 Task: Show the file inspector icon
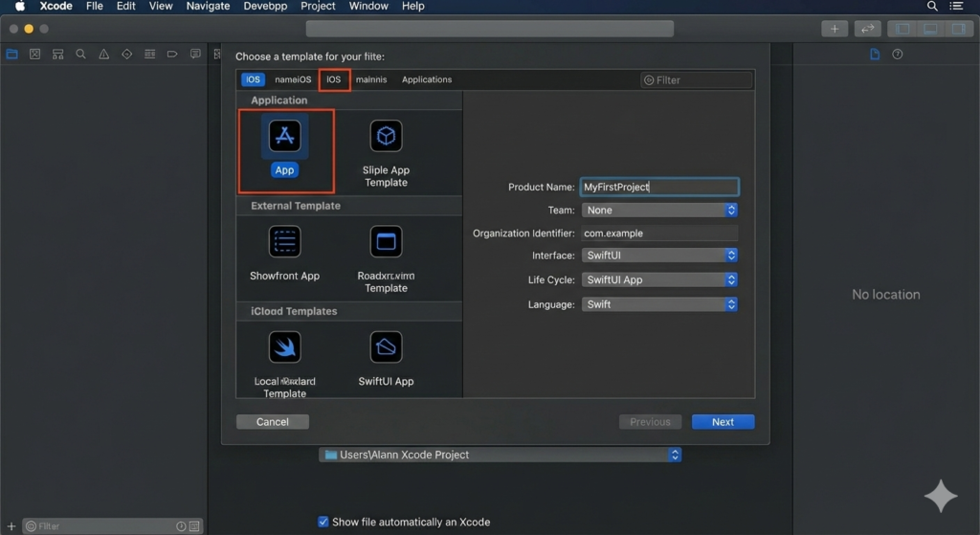click(x=875, y=54)
